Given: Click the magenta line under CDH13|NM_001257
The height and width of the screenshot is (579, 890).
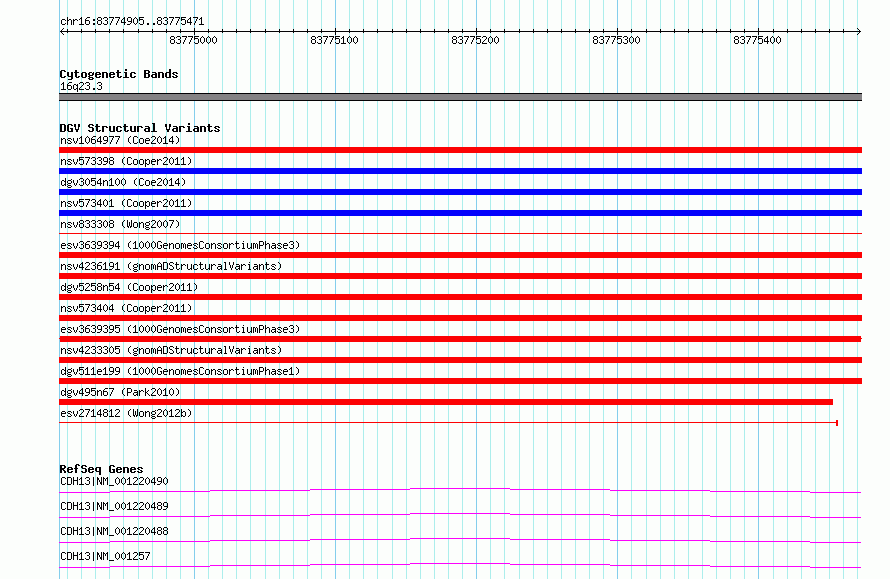Looking at the screenshot, I should (460, 565).
